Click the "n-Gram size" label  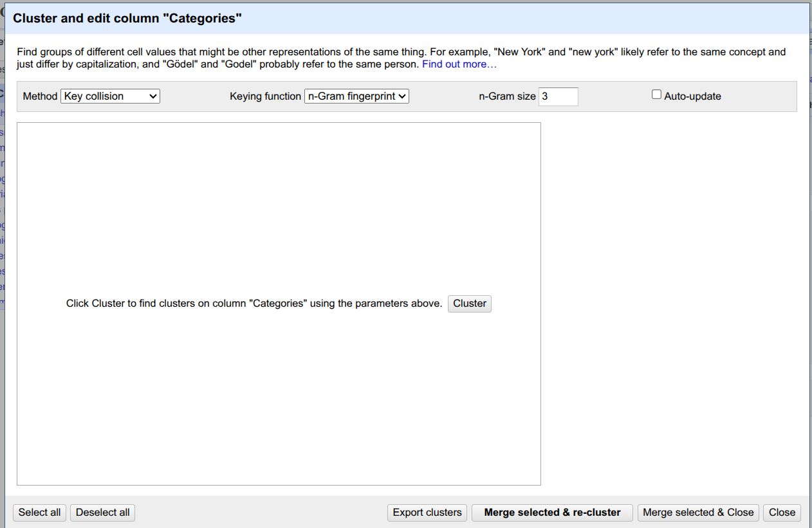[507, 96]
